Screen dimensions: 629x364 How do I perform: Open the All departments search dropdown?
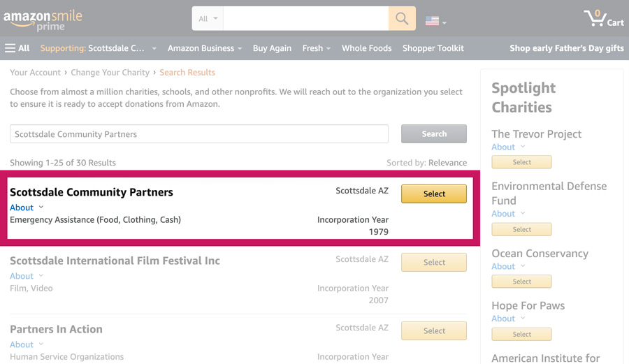(x=208, y=18)
